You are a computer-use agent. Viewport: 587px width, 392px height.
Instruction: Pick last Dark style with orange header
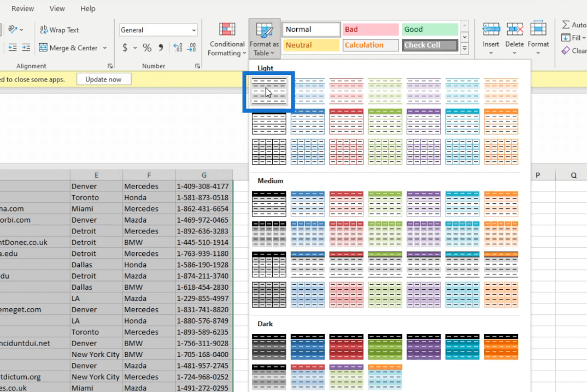click(x=385, y=377)
